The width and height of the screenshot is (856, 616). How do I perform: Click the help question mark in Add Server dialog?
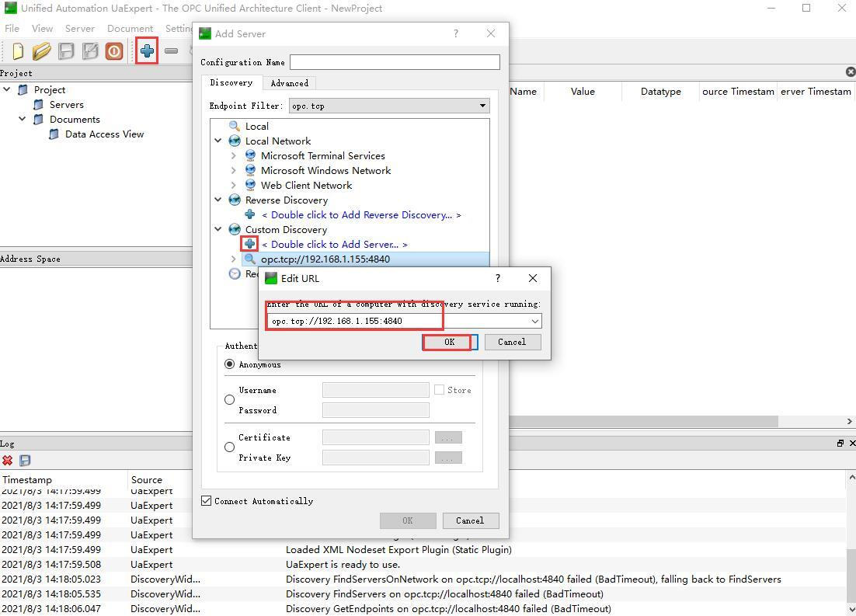tap(456, 33)
